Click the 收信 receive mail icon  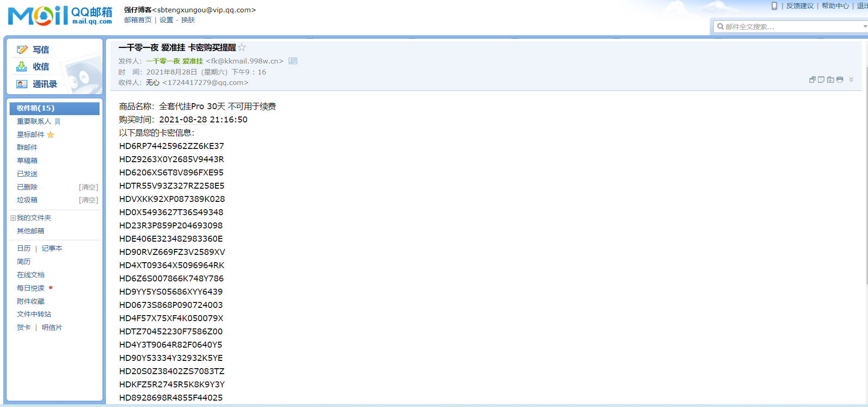tap(21, 67)
